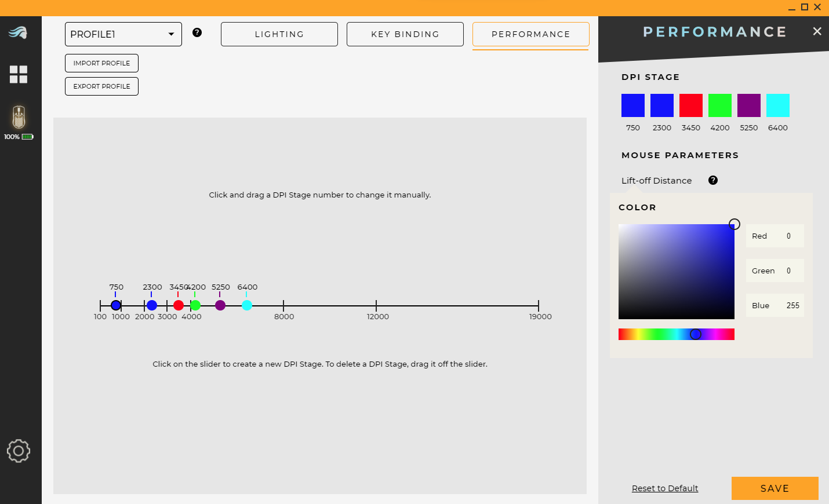Viewport: 829px width, 504px height.
Task: Click inside the color saturation picker area
Action: click(x=677, y=272)
